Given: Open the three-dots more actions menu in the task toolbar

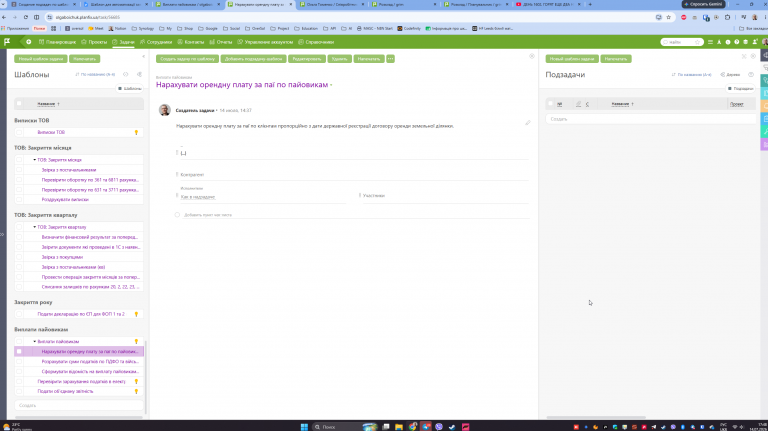Looking at the screenshot, I should 390,59.
